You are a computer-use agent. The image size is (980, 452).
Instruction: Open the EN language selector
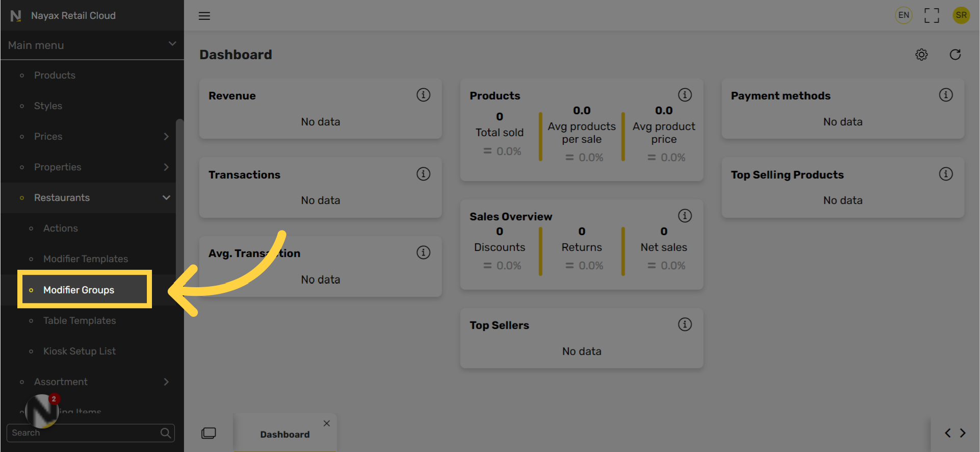(904, 15)
